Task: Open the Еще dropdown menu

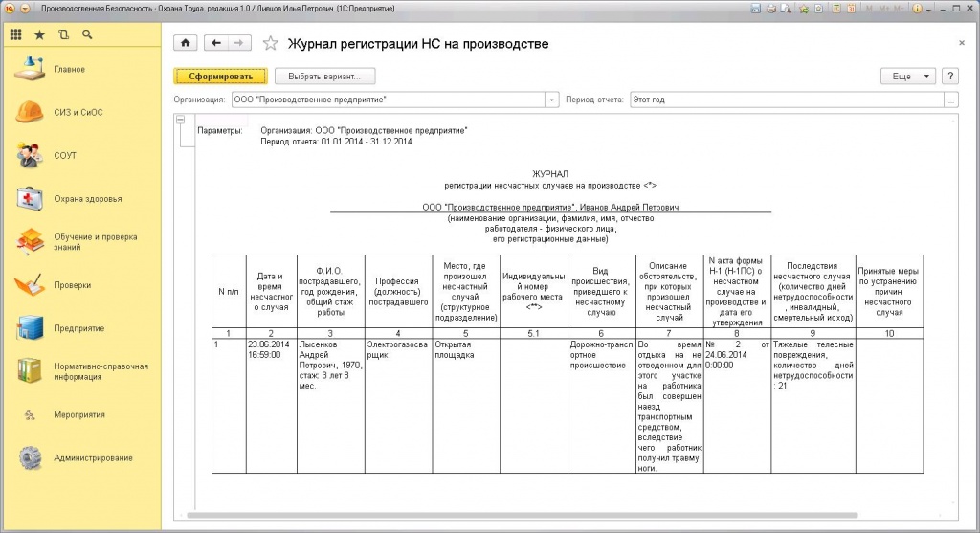Action: click(x=908, y=77)
